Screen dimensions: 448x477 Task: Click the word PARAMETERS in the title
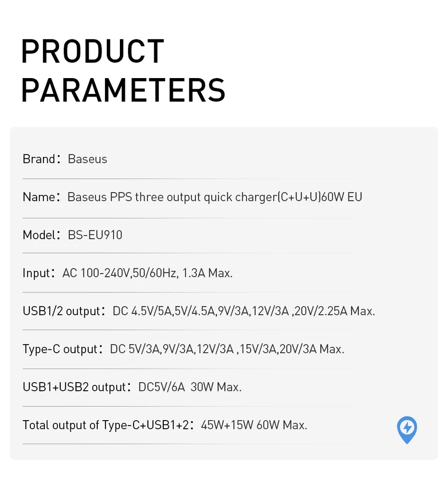click(x=123, y=90)
